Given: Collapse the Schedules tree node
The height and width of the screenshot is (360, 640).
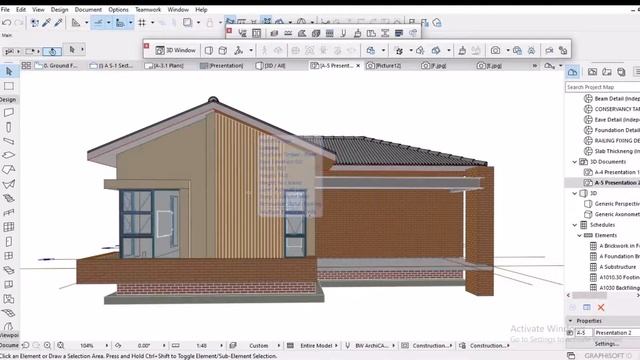Looking at the screenshot, I should tap(574, 225).
